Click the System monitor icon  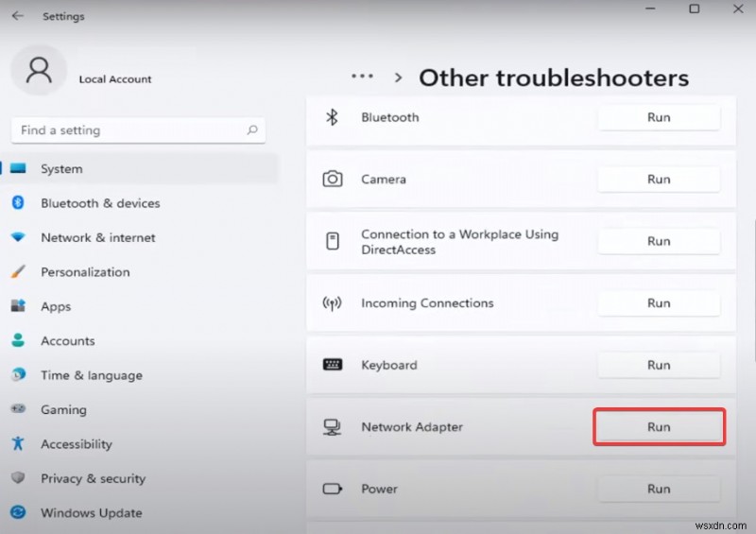click(x=18, y=168)
